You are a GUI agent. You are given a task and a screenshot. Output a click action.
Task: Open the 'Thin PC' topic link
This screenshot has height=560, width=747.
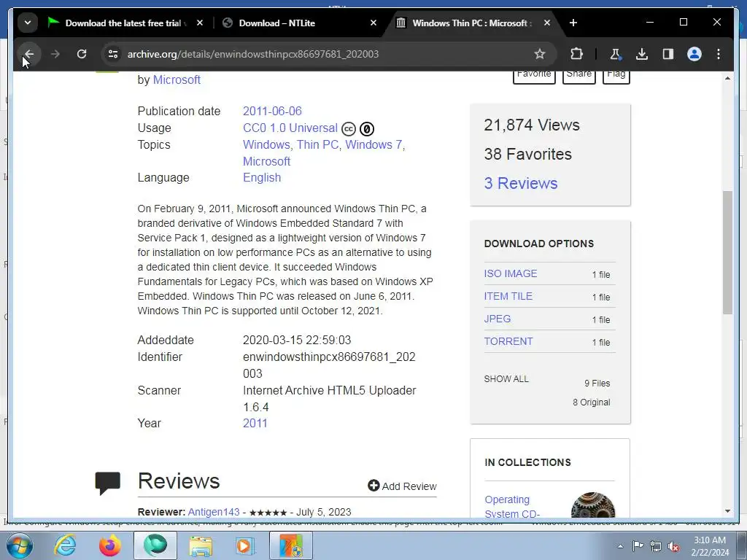coord(317,145)
